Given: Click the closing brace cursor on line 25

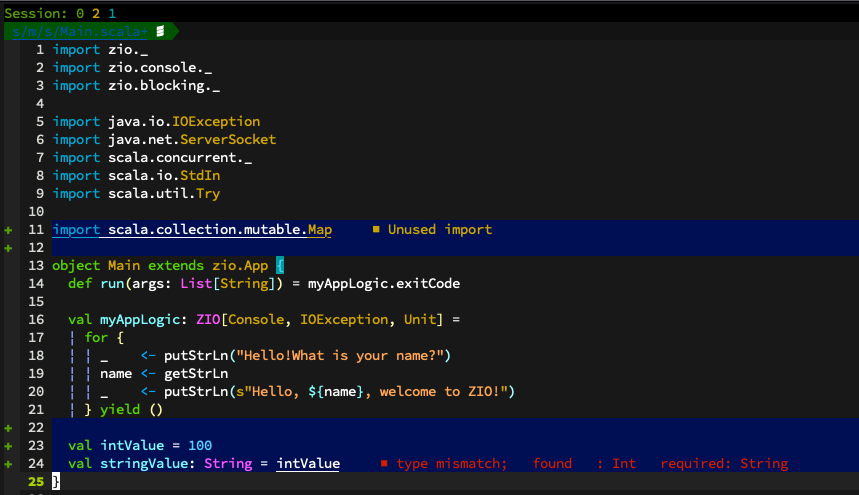Looking at the screenshot, I should tap(56, 481).
